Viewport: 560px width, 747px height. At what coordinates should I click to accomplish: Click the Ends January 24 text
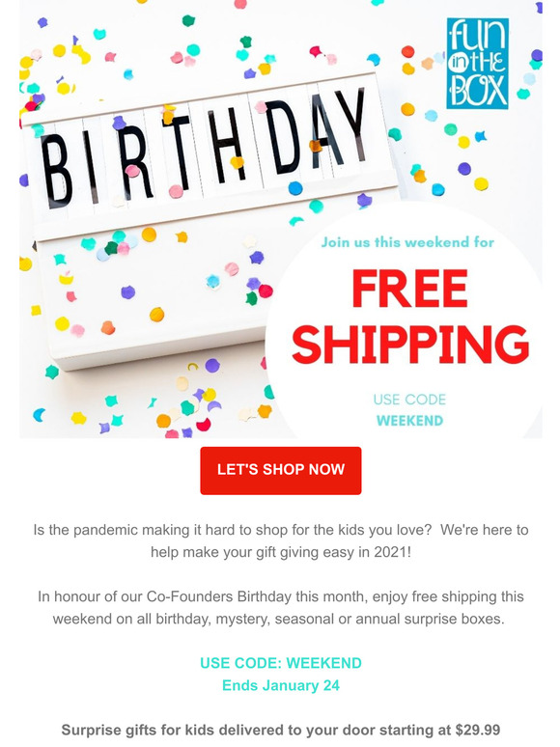point(281,685)
